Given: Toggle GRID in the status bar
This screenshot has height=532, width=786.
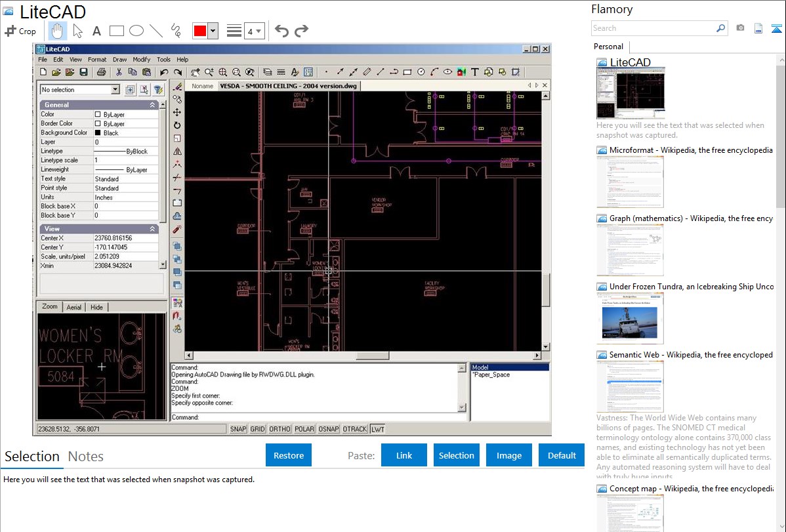Looking at the screenshot, I should 258,429.
